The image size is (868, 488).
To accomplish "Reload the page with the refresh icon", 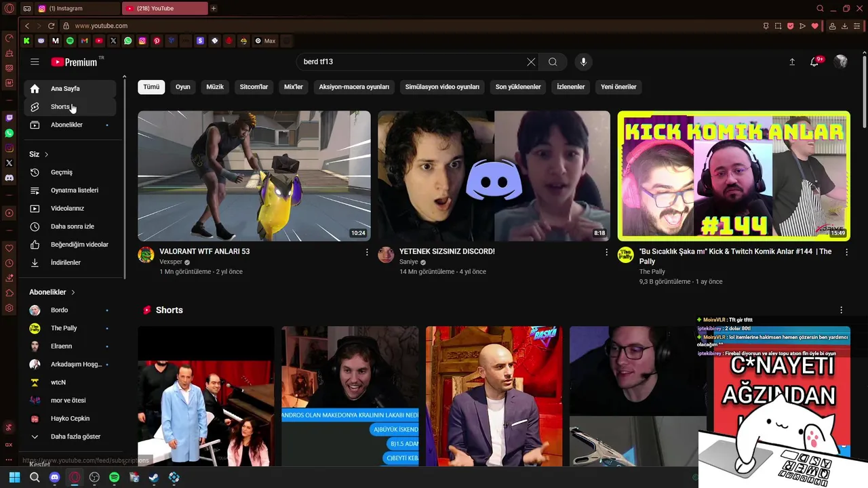I will click(51, 26).
